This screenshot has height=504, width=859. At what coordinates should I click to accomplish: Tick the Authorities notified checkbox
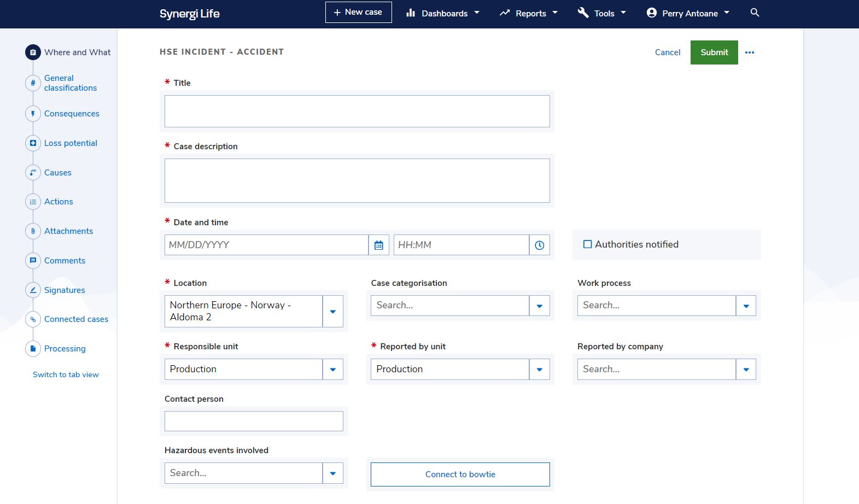(587, 244)
